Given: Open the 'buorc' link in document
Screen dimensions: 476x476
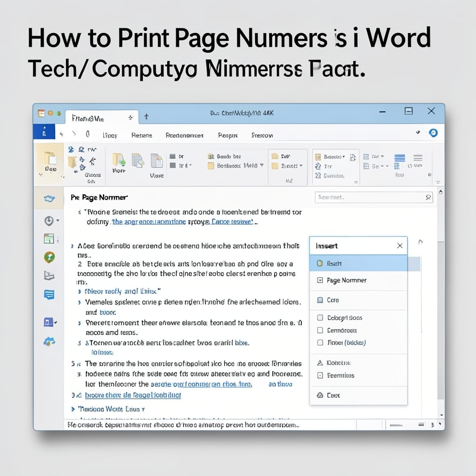Looking at the screenshot, I should tap(108, 312).
